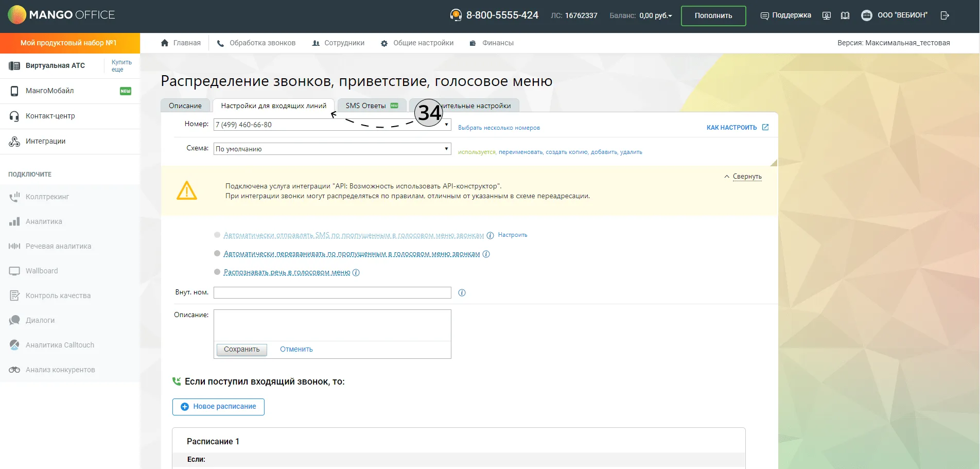Toggle automatic SMS for missed calls
This screenshot has height=469, width=980.
click(217, 235)
